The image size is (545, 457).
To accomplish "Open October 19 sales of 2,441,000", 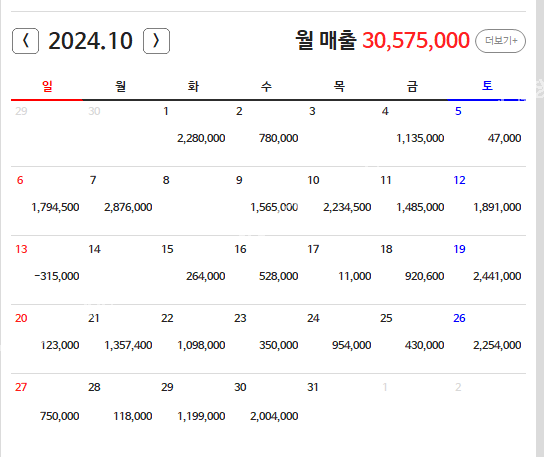I will coord(497,276).
